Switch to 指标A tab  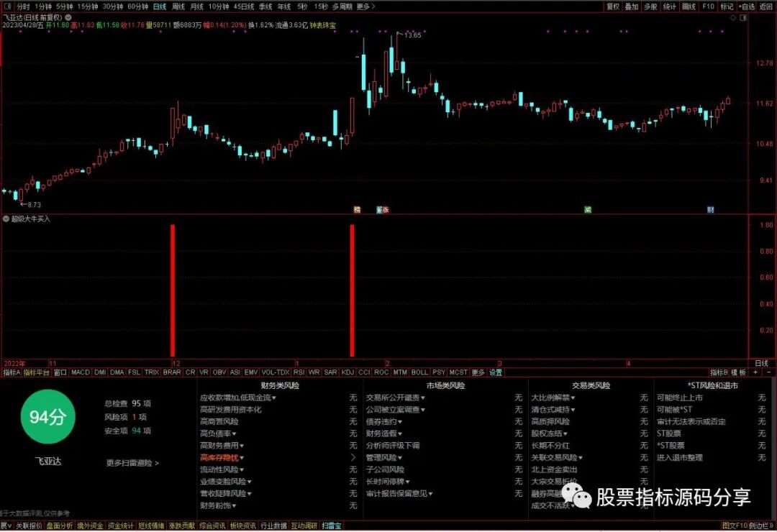pyautogui.click(x=12, y=372)
